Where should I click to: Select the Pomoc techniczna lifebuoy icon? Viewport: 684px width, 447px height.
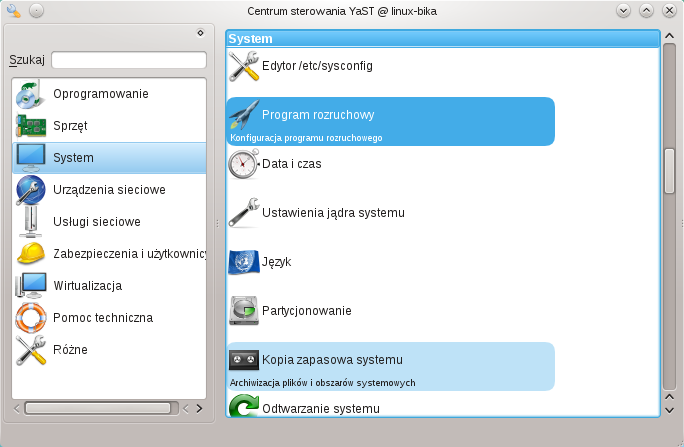point(31,318)
